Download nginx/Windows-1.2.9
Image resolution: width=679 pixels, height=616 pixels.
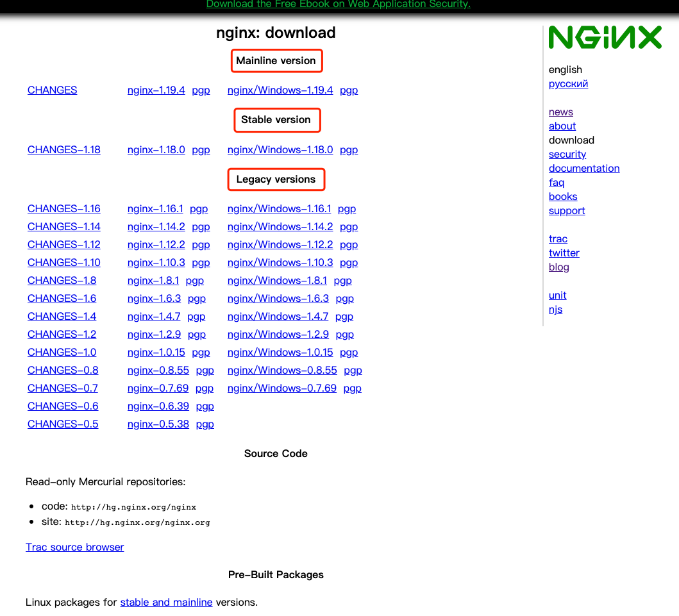tap(278, 335)
